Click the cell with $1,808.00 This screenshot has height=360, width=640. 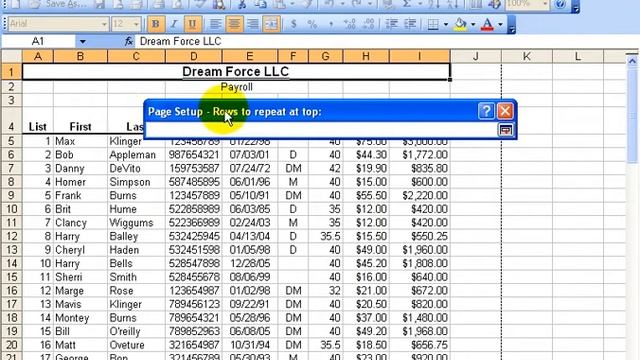coord(420,264)
